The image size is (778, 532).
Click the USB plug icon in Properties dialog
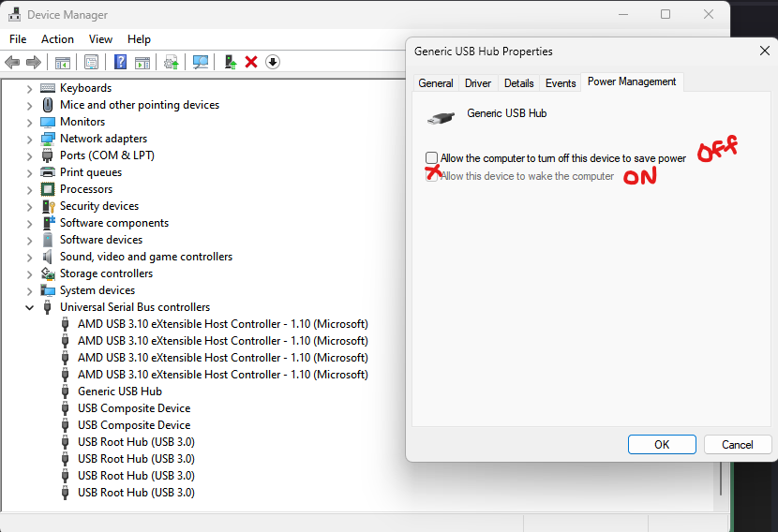click(x=441, y=118)
